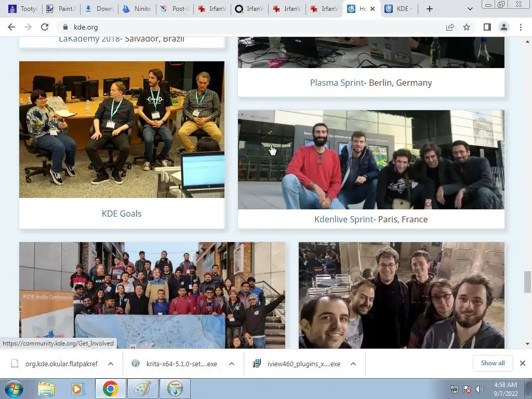Viewport: 532px width, 399px height.
Task: Open Windows Media Player from taskbar
Action: [77, 389]
